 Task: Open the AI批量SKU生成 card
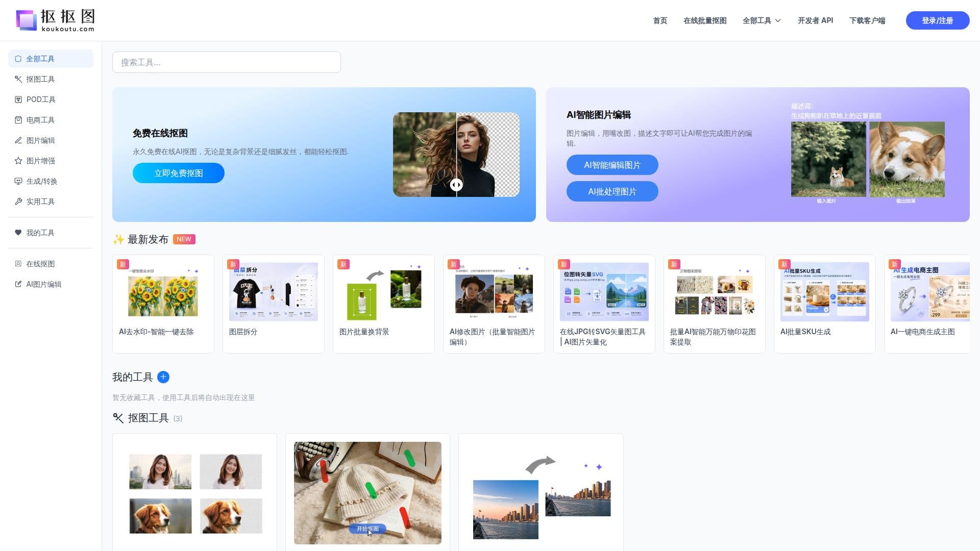(825, 304)
